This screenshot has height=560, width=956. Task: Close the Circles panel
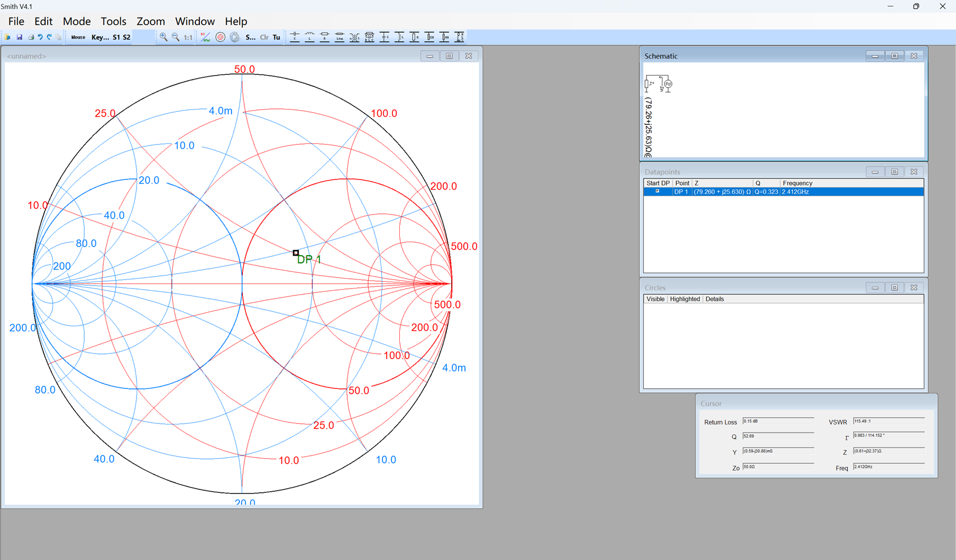914,287
